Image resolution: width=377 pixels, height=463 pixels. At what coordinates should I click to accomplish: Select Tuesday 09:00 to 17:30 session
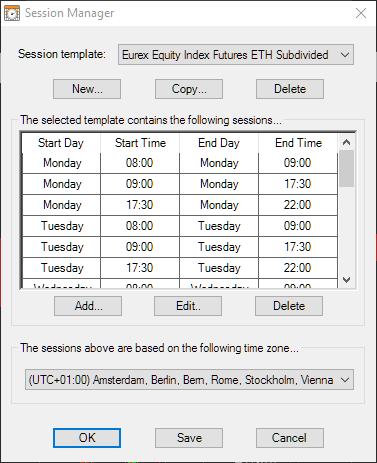180,247
